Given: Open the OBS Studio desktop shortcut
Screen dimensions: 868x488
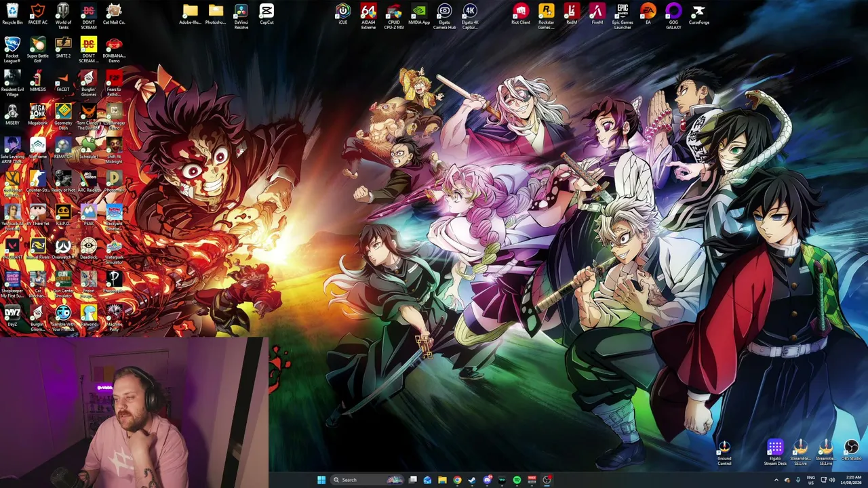Looking at the screenshot, I should (851, 450).
